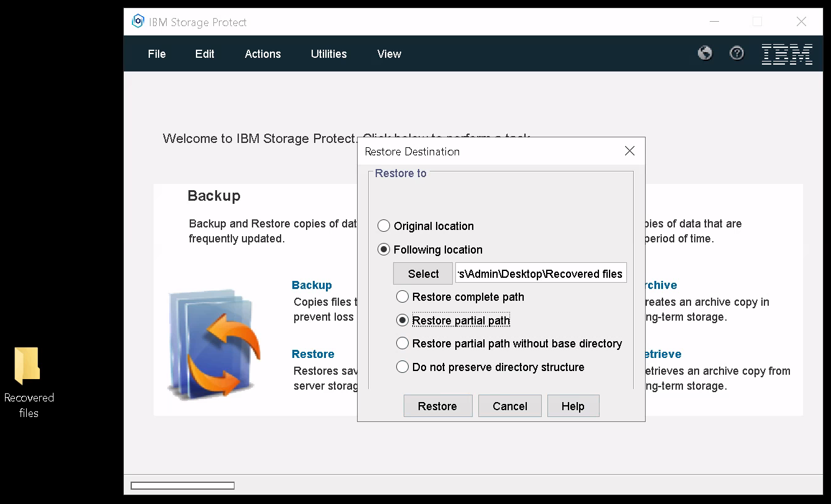Click the IBM Storage Protect title bar icon
The height and width of the screenshot is (504, 831).
137,22
